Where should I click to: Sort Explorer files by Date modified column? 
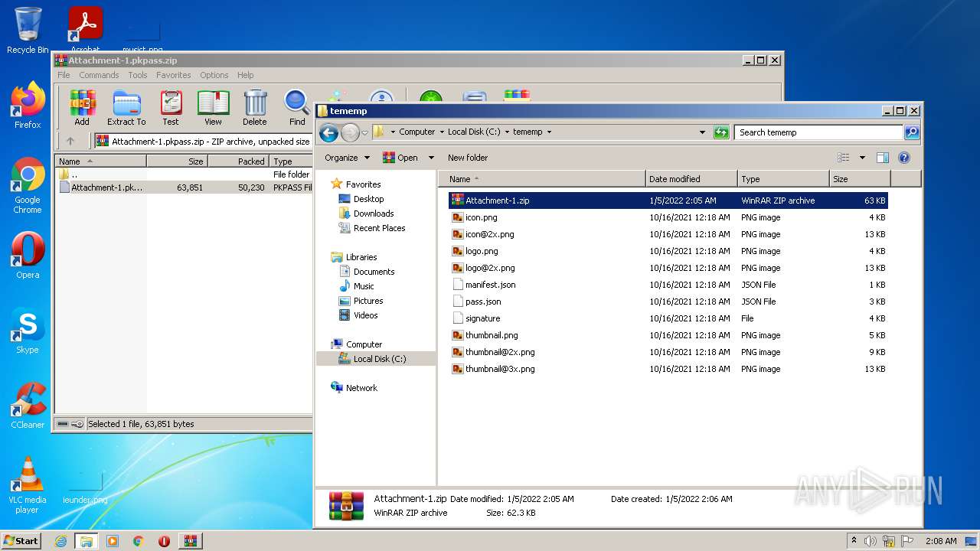[692, 179]
